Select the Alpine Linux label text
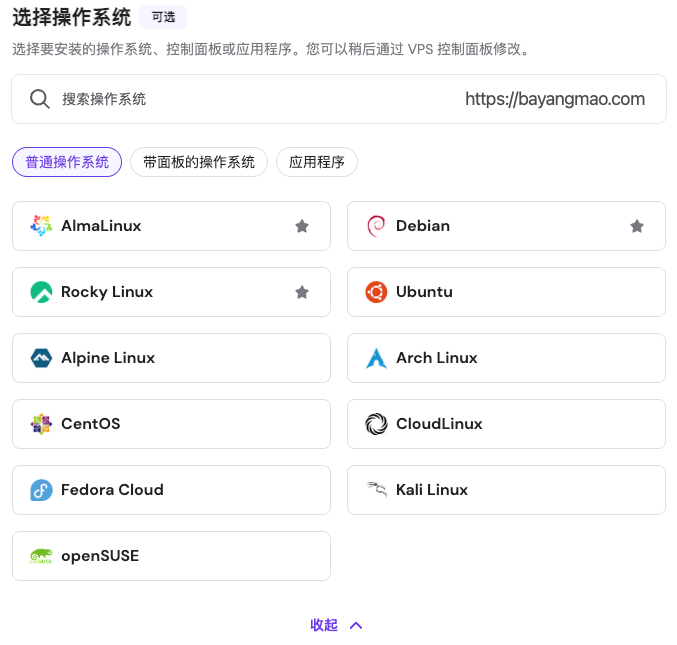677x645 pixels. coord(108,358)
